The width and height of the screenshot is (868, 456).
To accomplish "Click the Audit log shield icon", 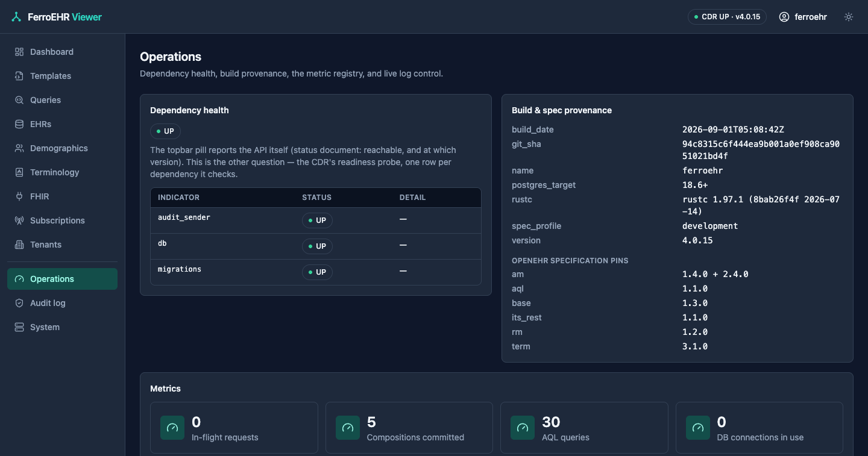I will 19,303.
